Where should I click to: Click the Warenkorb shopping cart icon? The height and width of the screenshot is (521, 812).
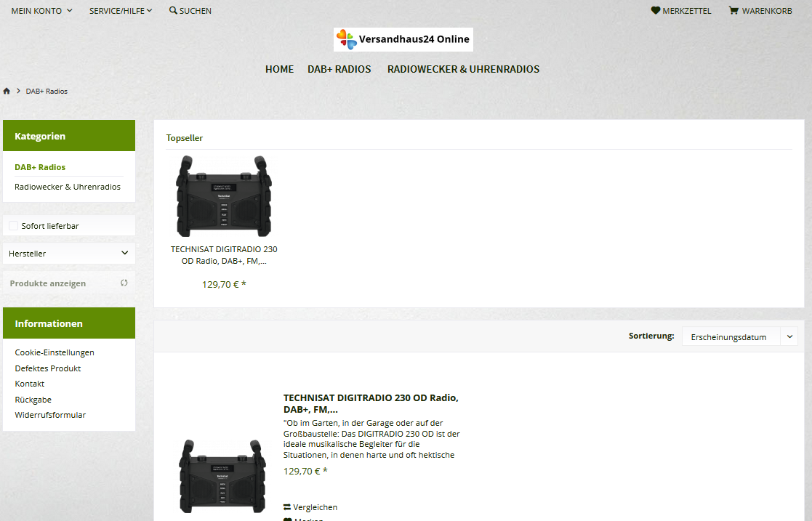click(733, 10)
